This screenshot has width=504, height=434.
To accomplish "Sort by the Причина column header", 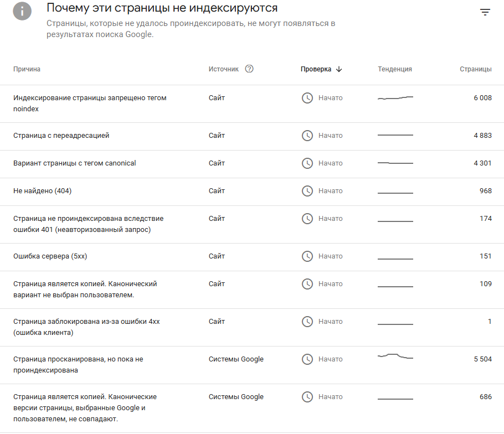I will pyautogui.click(x=27, y=69).
